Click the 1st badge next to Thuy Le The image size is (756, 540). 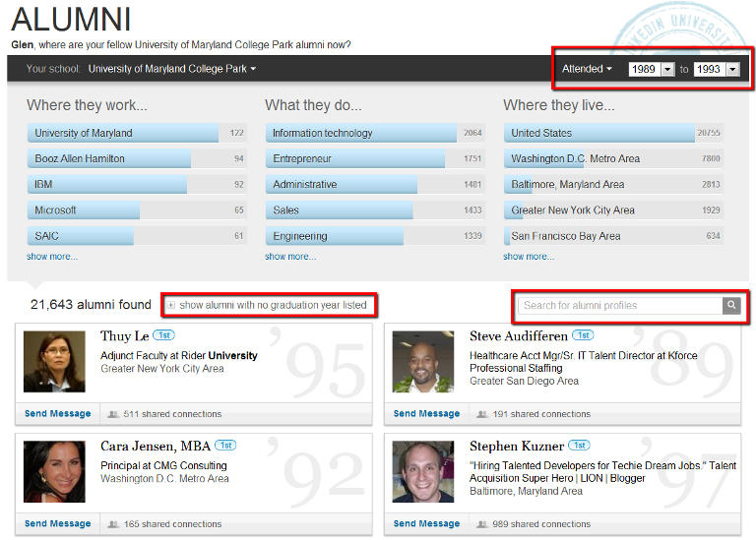[x=164, y=335]
